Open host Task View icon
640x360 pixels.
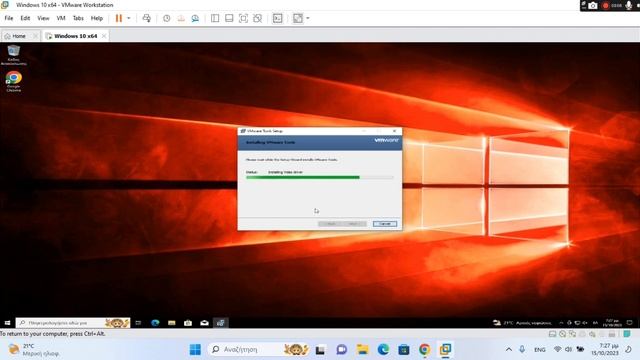(x=320, y=349)
